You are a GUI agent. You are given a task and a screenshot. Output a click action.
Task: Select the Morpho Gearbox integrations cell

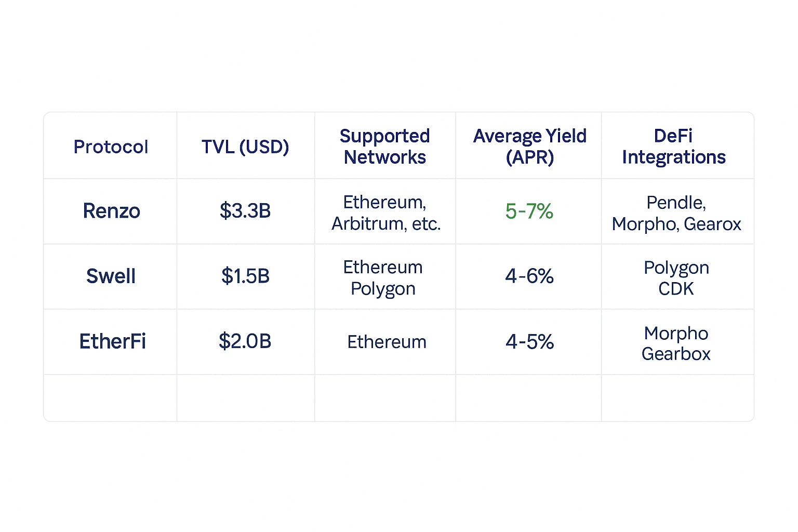pyautogui.click(x=676, y=343)
